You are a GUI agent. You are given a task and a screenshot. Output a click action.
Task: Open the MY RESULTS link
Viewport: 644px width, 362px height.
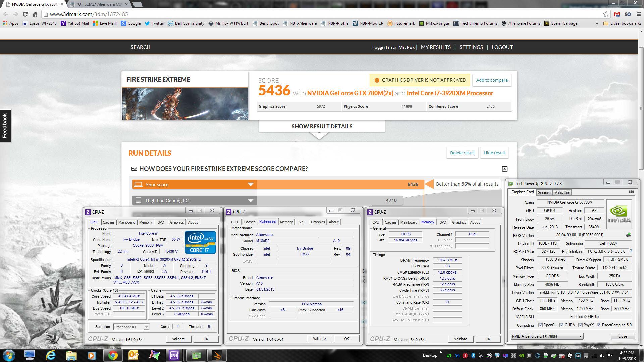[x=436, y=47]
